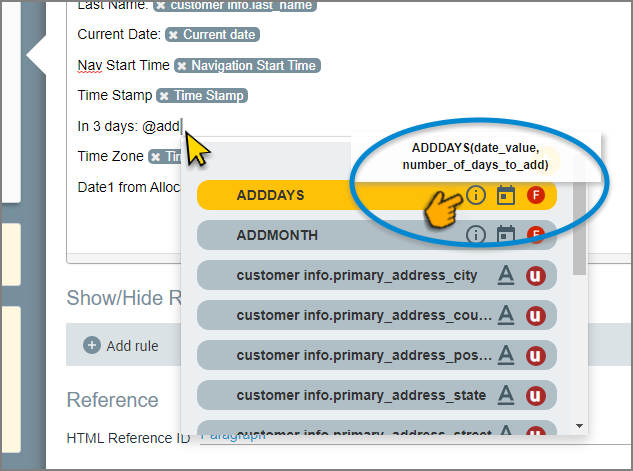Click calendar icon on the ADDDAYS row
This screenshot has height=471, width=633.
click(x=505, y=195)
